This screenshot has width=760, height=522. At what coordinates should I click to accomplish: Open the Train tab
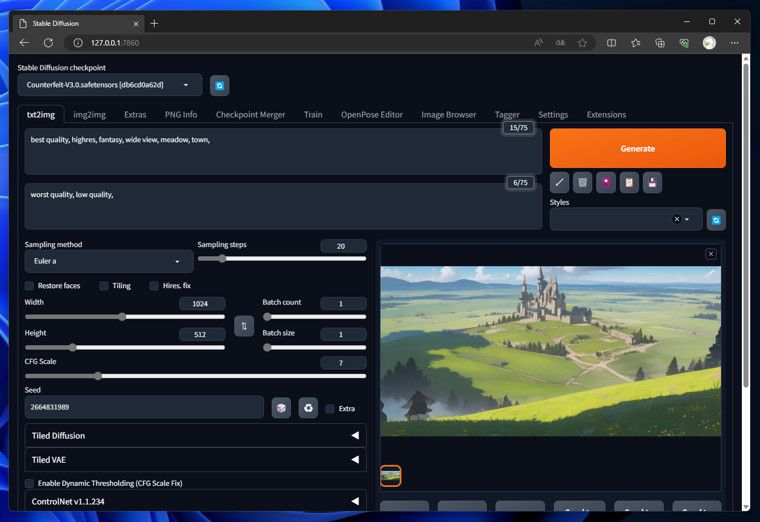[313, 115]
